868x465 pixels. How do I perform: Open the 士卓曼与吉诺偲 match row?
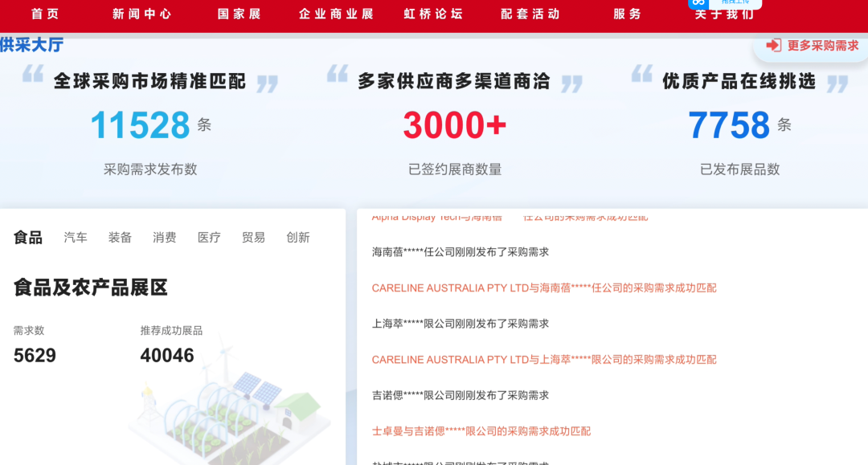pyautogui.click(x=481, y=431)
